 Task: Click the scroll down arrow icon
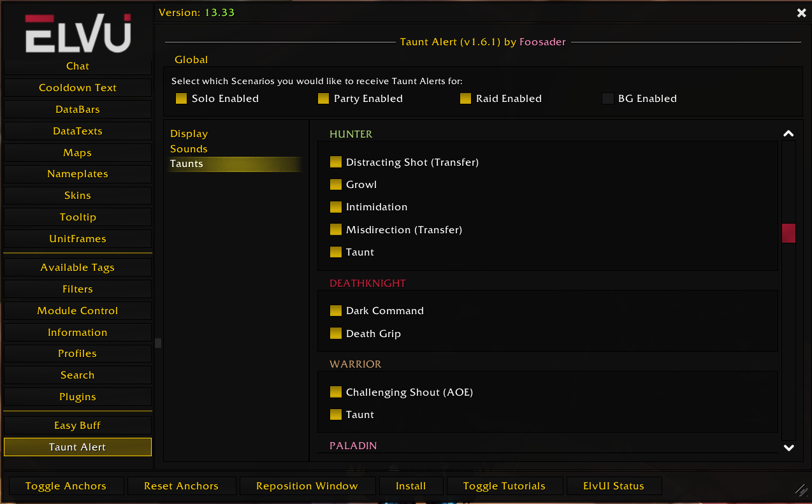point(788,448)
